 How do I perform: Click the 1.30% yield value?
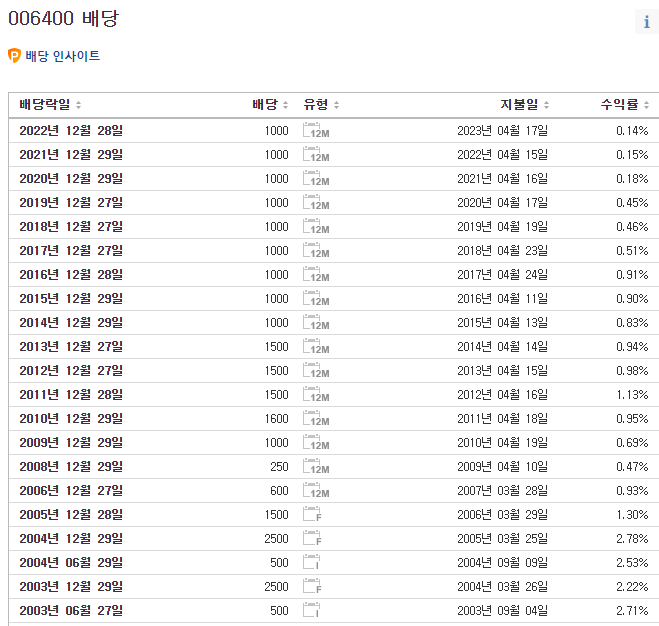click(x=632, y=514)
